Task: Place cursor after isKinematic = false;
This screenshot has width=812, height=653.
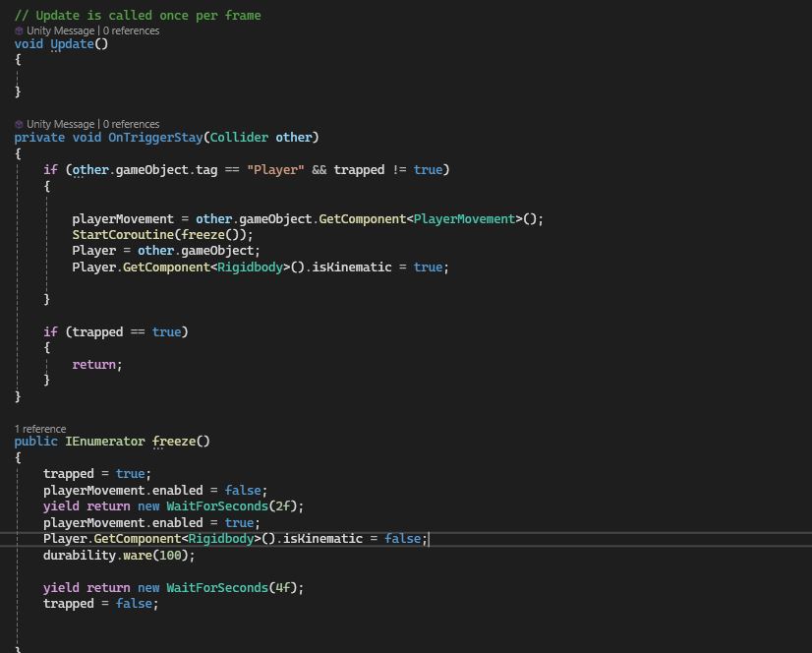Action: 429,538
